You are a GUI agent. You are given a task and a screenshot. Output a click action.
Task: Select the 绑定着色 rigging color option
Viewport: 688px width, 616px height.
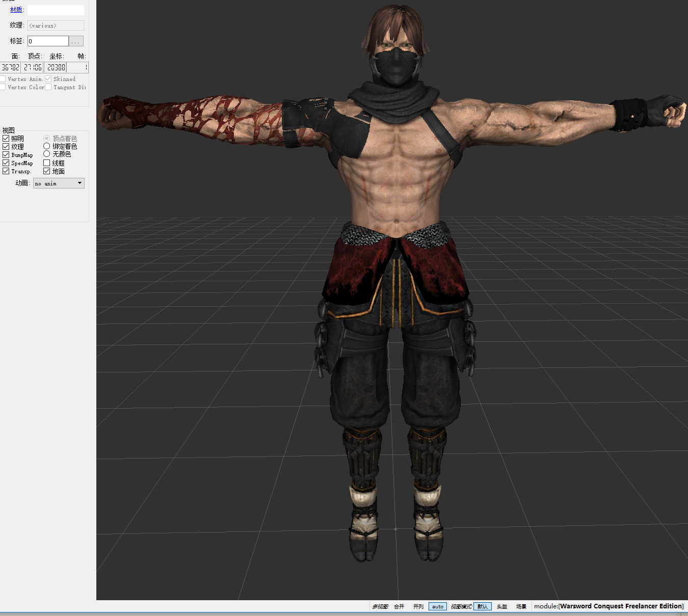point(47,146)
